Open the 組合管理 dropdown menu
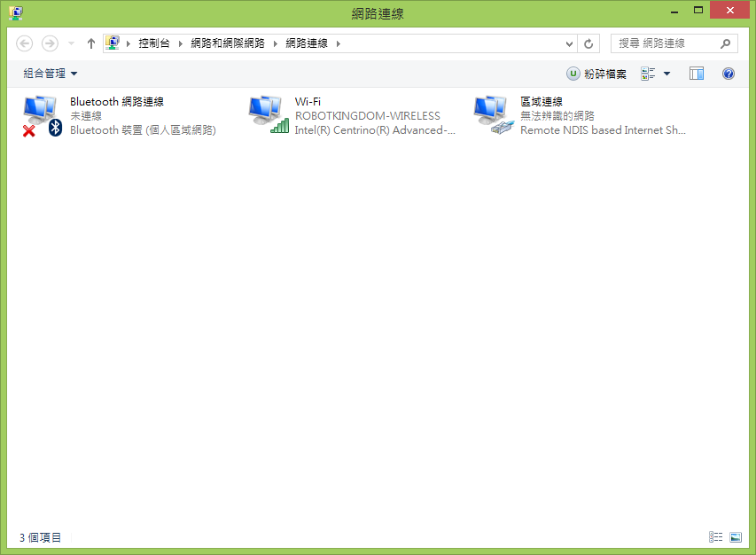756x555 pixels. (51, 74)
